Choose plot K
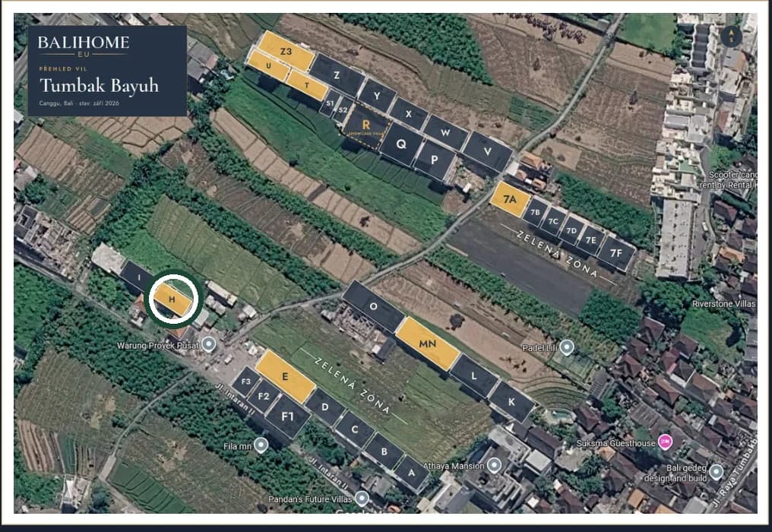 click(x=511, y=402)
